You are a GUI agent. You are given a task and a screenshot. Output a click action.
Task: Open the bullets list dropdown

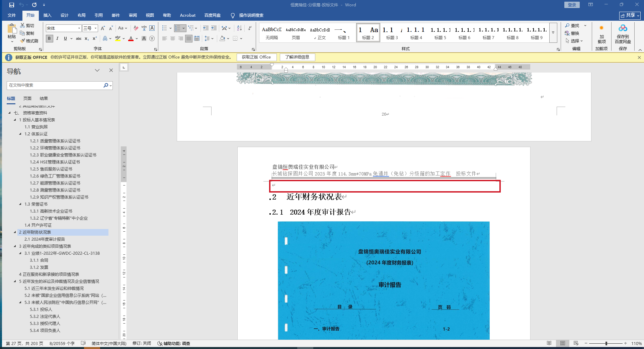(170, 28)
